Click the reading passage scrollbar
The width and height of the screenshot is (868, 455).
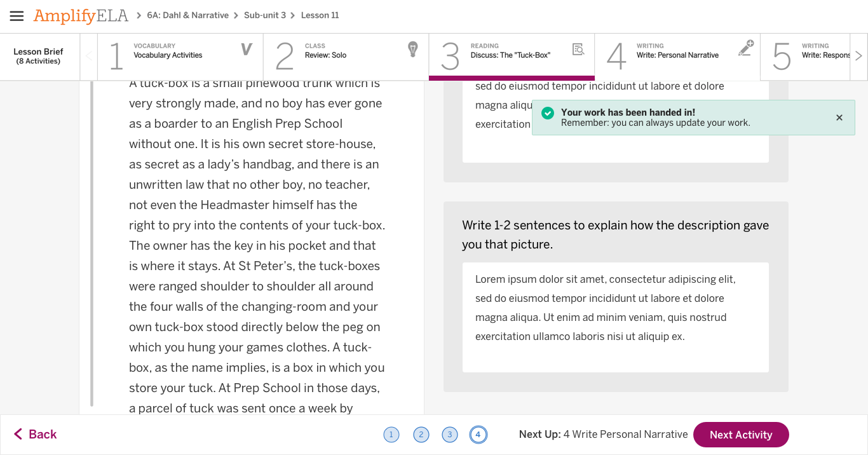tap(92, 244)
